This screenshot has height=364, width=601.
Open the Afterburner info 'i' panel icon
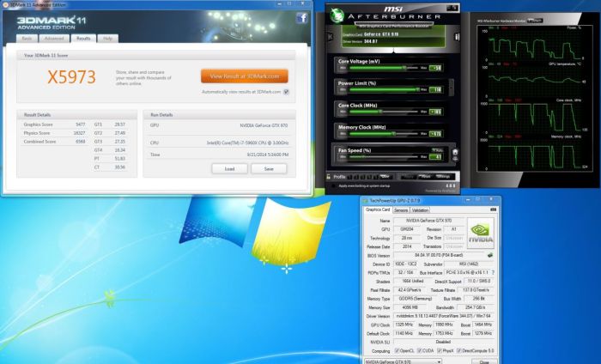pyautogui.click(x=457, y=37)
